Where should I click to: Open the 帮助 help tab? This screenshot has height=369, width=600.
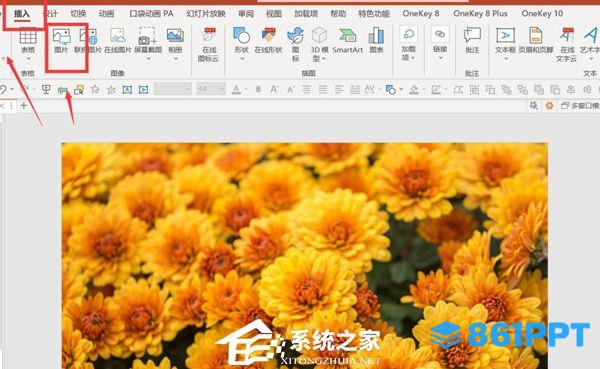338,14
